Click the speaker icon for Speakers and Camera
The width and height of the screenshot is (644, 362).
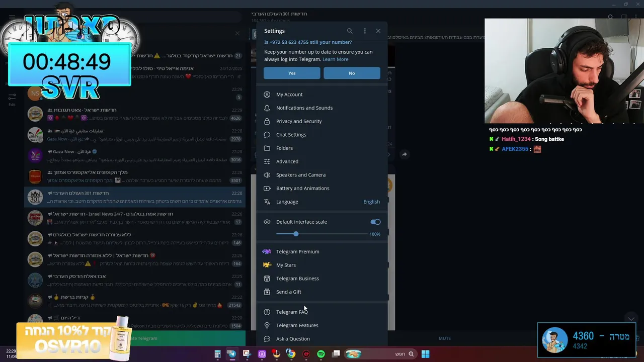[267, 175]
